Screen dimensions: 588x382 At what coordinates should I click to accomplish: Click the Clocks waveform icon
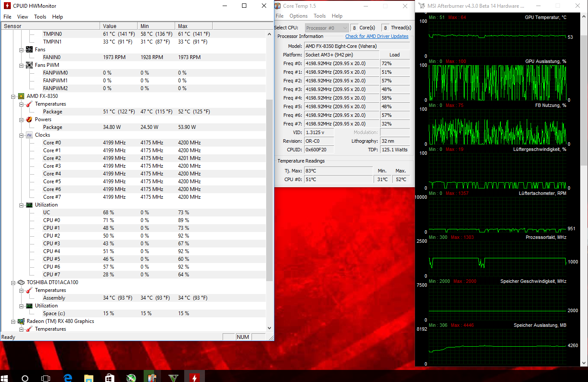click(x=29, y=135)
